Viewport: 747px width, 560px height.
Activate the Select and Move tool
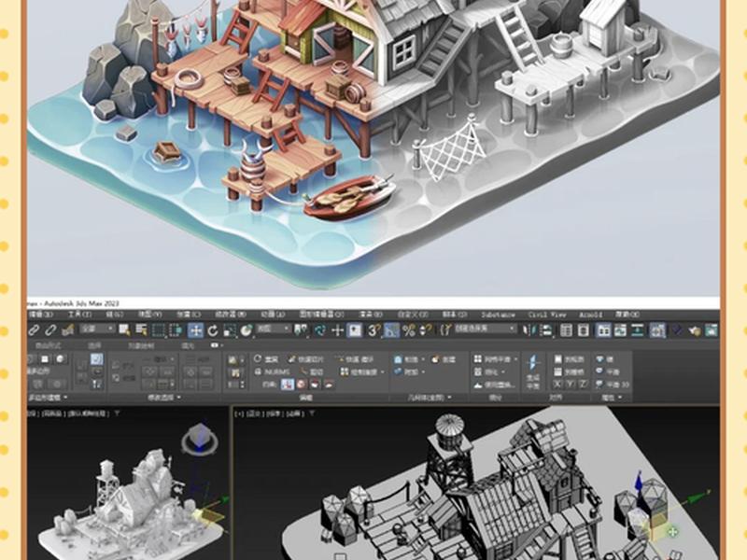(195, 330)
